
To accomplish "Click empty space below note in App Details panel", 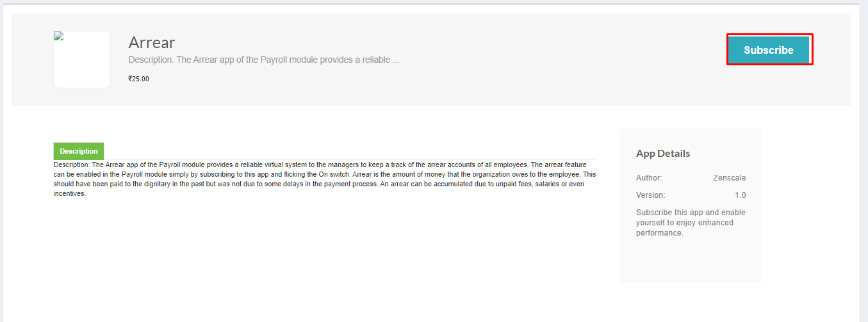I will pyautogui.click(x=691, y=259).
